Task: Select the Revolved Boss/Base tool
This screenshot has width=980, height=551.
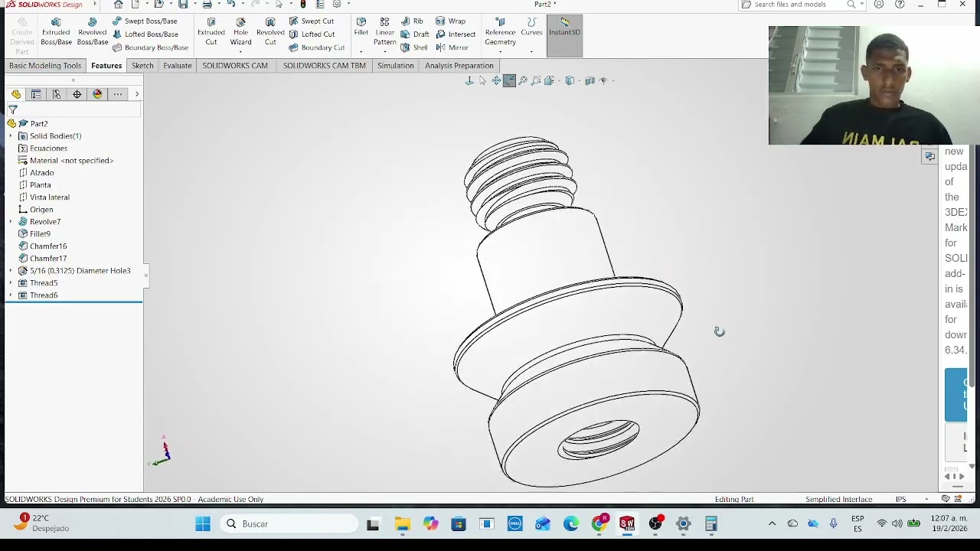Action: [x=92, y=31]
